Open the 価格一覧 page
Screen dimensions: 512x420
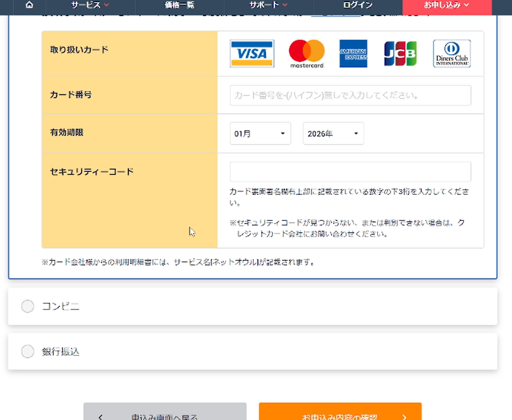click(x=179, y=5)
